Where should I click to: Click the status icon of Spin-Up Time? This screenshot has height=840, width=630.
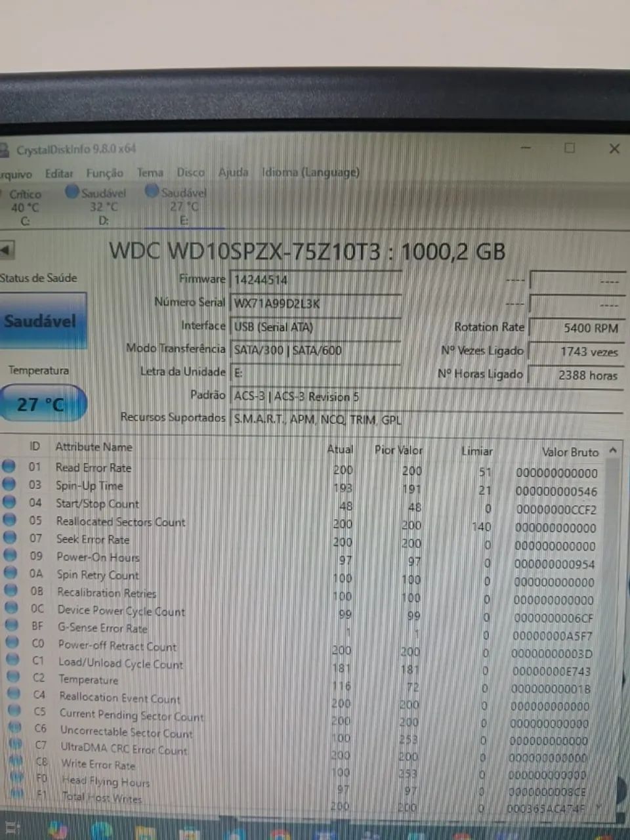(9, 484)
